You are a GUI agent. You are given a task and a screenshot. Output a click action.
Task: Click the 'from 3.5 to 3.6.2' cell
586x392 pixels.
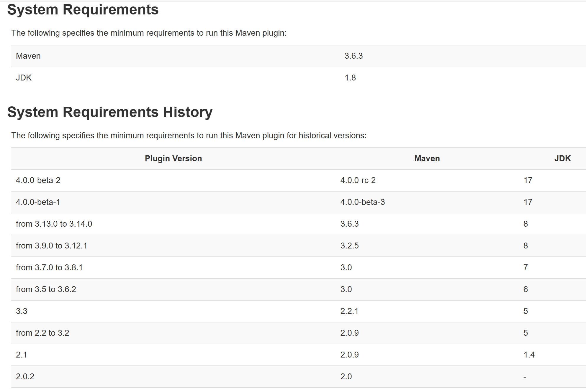pyautogui.click(x=46, y=289)
